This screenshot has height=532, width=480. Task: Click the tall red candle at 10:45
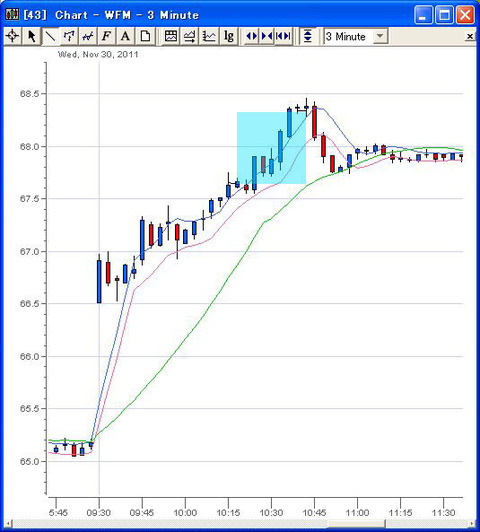[314, 121]
